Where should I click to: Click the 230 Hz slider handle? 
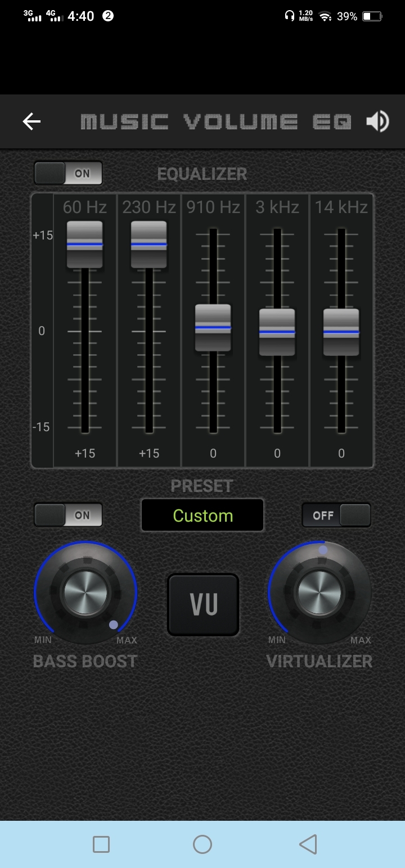click(149, 245)
